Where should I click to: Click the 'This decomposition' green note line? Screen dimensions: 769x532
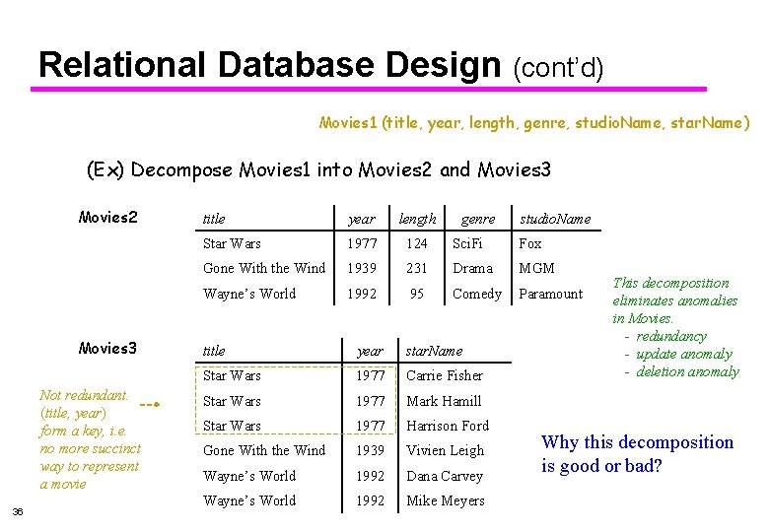tap(671, 283)
